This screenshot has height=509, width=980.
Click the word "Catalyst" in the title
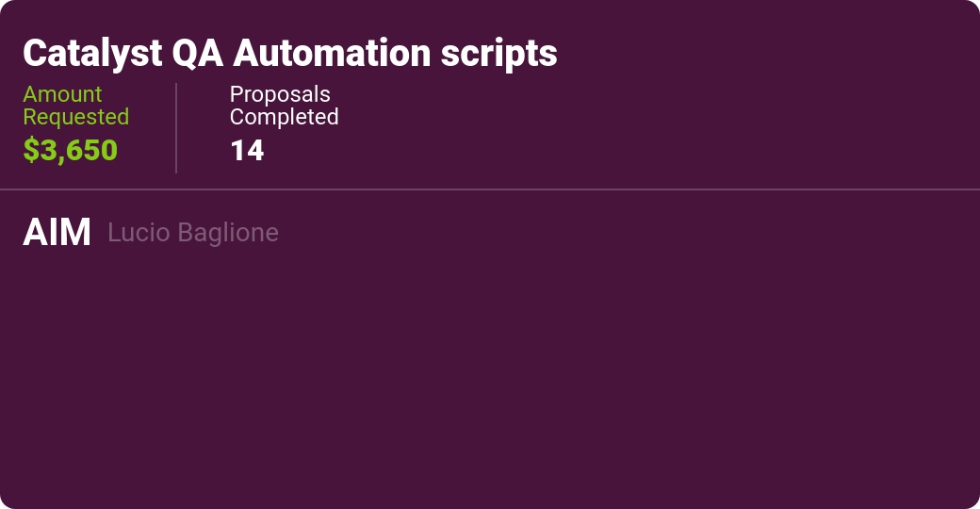91,54
